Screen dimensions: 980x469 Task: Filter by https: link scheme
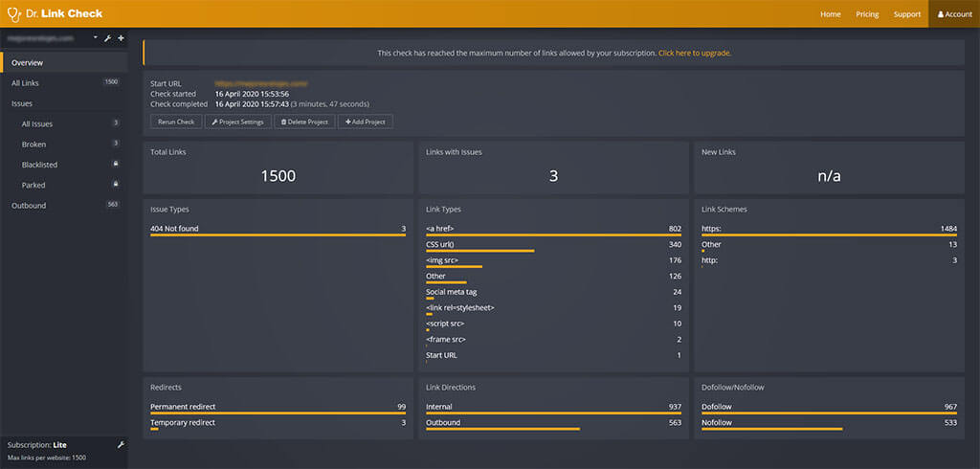[830, 230]
